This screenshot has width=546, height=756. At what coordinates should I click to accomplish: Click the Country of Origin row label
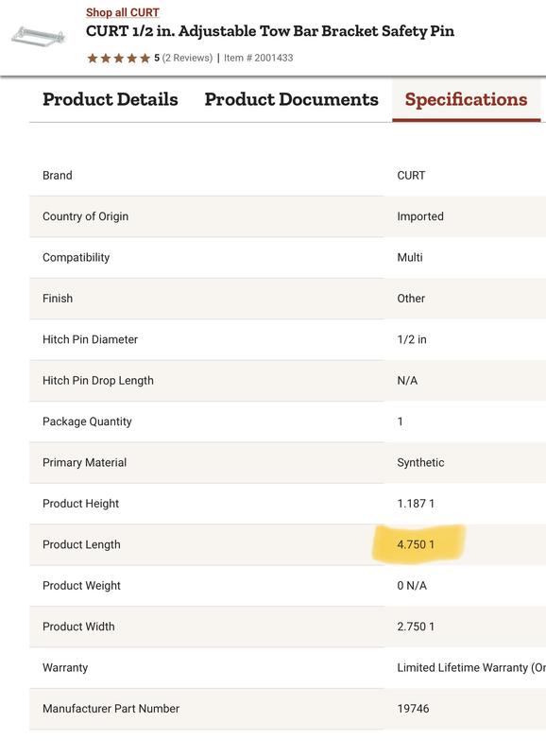click(x=85, y=216)
